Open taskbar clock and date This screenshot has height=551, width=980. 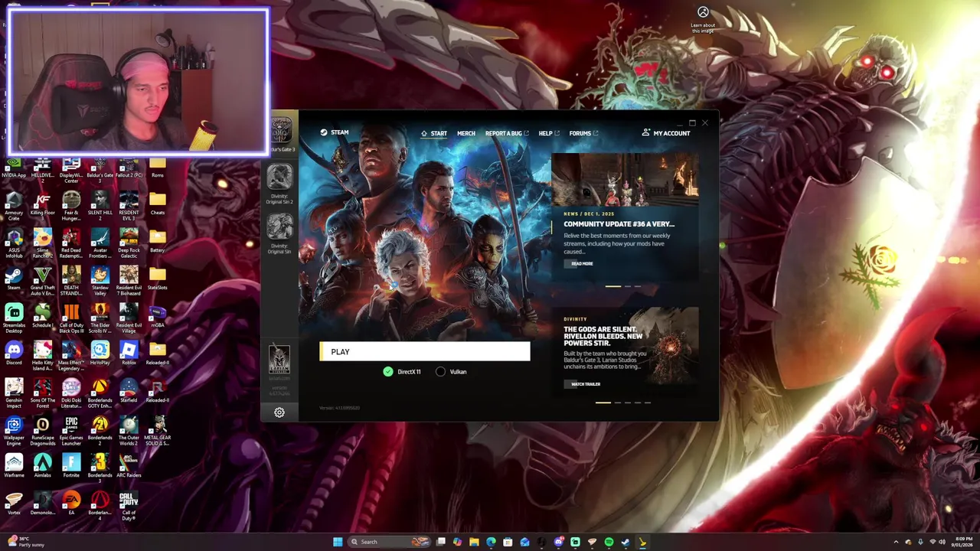click(962, 542)
